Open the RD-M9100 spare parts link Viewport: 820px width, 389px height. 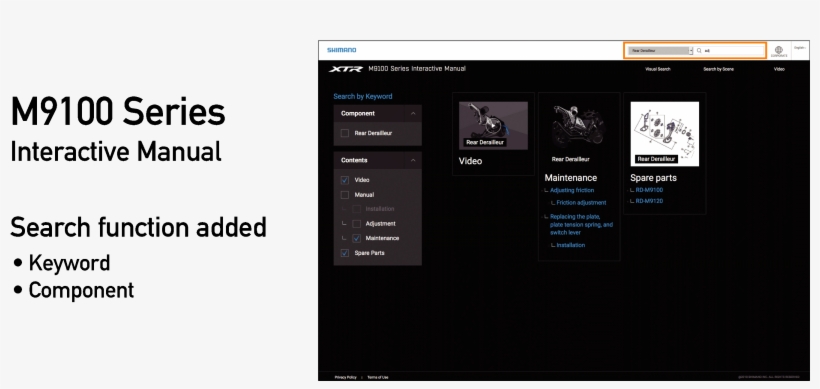pyautogui.click(x=649, y=190)
